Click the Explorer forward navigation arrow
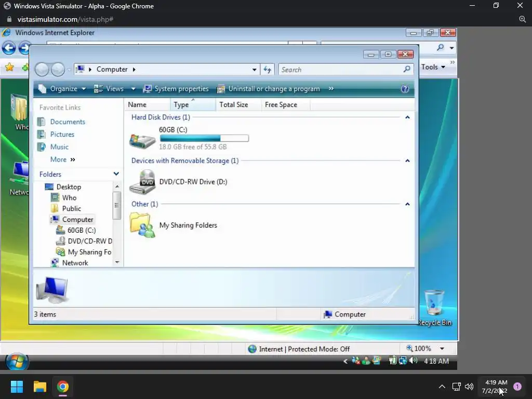The image size is (532, 399). [58, 70]
